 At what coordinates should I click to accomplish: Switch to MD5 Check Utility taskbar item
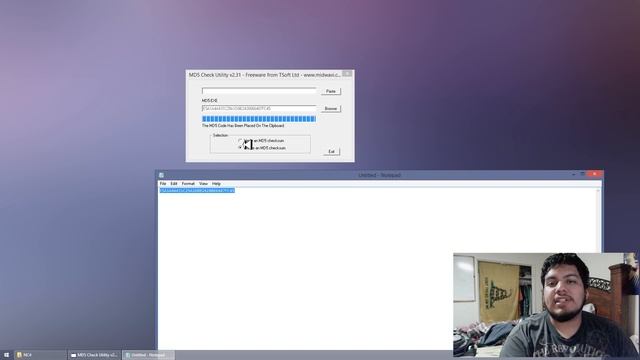pyautogui.click(x=94, y=355)
